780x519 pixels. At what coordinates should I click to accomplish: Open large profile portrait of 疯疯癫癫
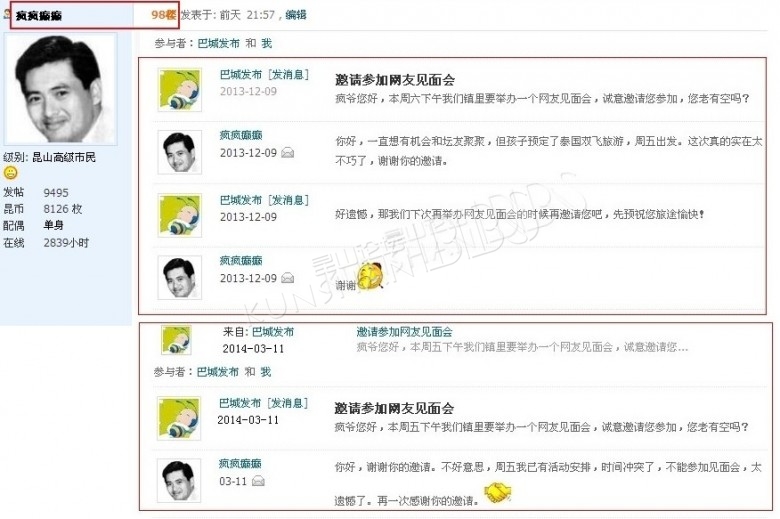pyautogui.click(x=61, y=89)
